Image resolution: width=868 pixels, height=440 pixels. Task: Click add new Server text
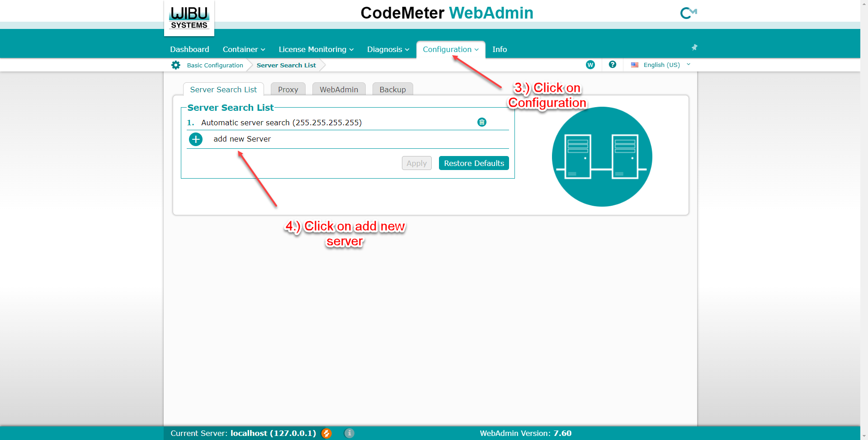coord(242,139)
